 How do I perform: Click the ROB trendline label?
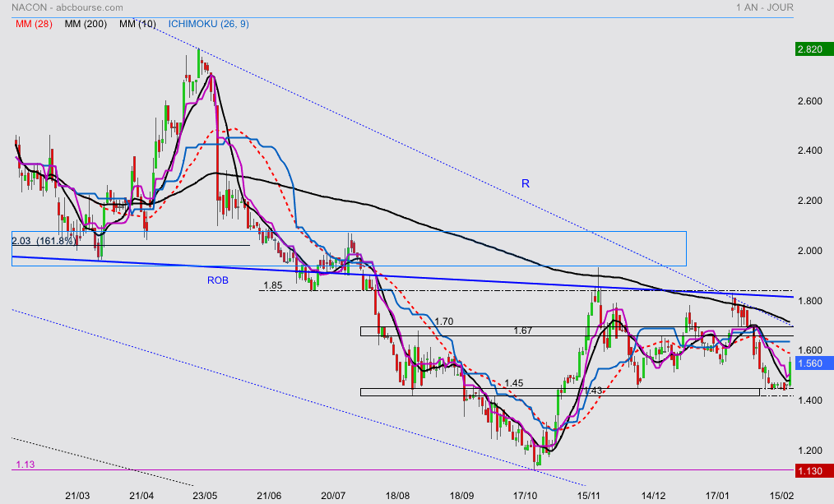tap(217, 280)
